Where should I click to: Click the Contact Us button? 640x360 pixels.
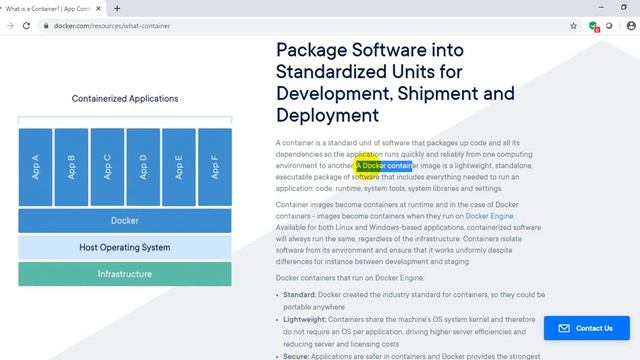point(587,328)
